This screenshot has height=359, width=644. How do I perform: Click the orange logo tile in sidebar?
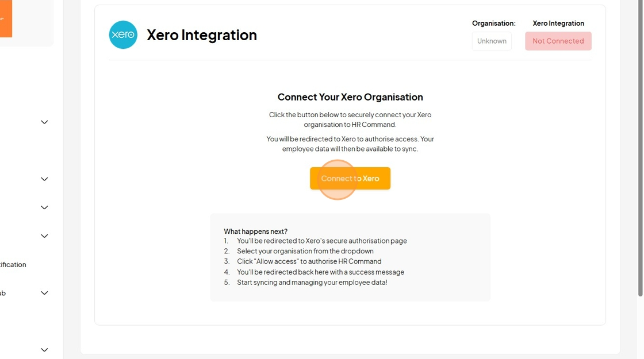pos(6,18)
